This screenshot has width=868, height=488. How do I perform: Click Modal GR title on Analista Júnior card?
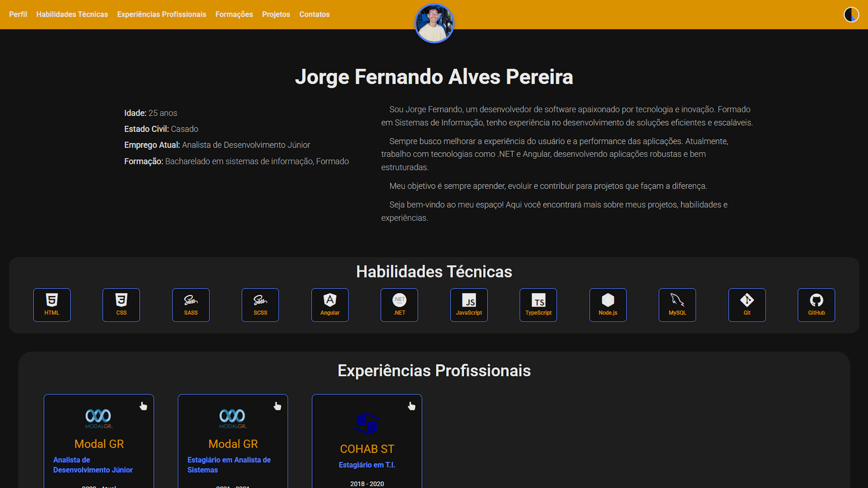click(x=99, y=444)
